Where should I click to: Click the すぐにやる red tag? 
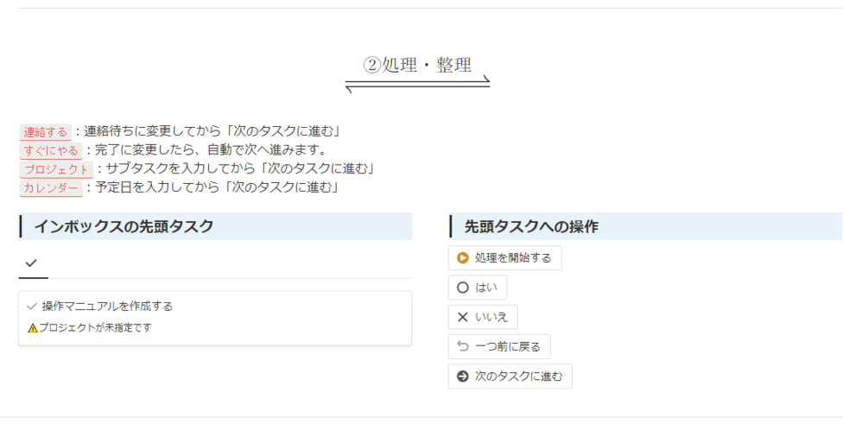click(51, 151)
